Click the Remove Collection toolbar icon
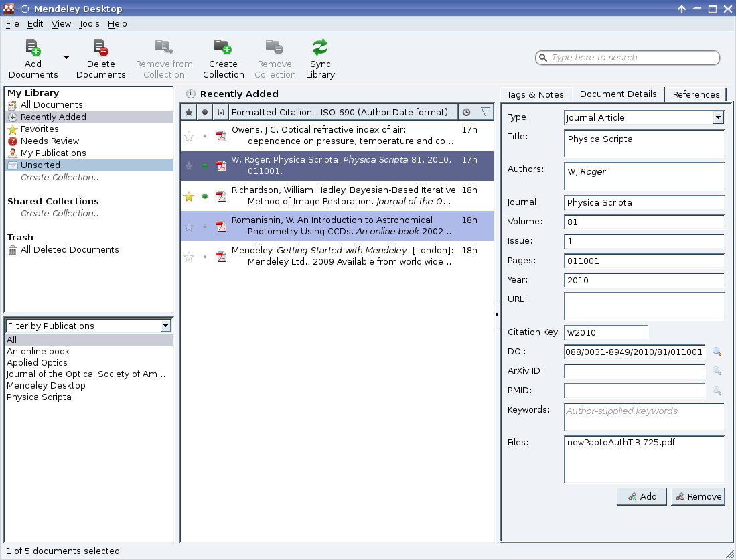The height and width of the screenshot is (560, 736). [x=275, y=47]
